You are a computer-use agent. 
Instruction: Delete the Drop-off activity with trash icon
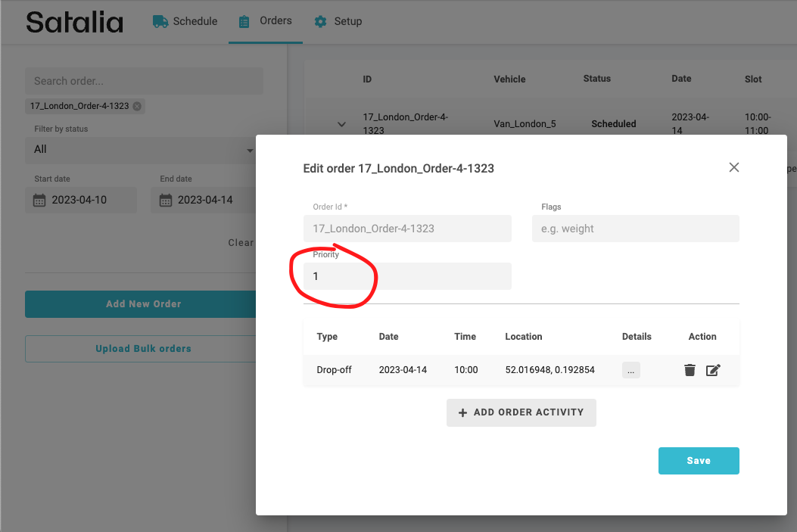click(x=690, y=370)
